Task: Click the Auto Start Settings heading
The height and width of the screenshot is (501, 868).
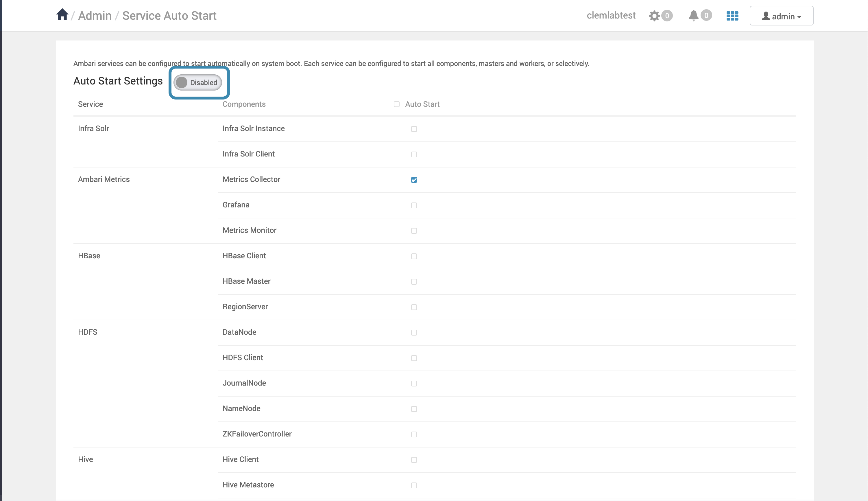Action: pyautogui.click(x=118, y=81)
